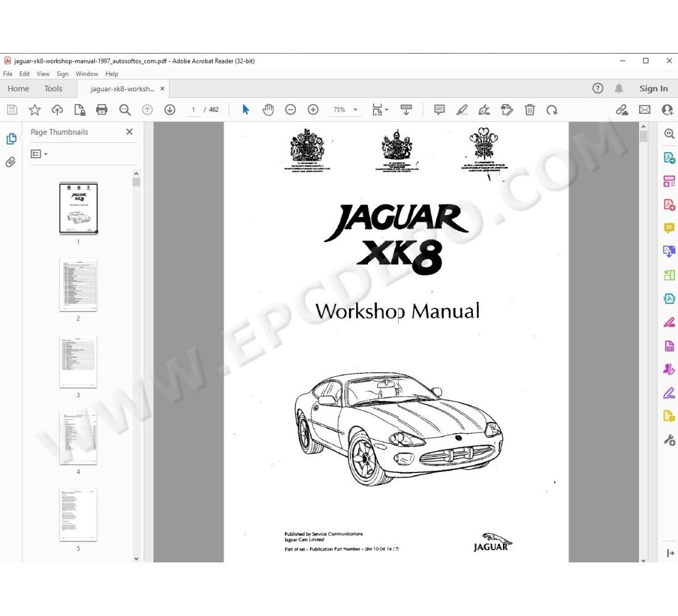Viewport: 678px width, 616px height.
Task: Open the Export PDF tool icon
Action: coord(669,157)
